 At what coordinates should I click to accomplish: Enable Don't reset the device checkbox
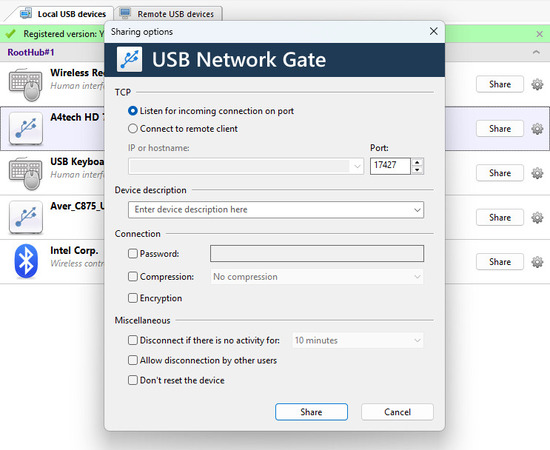coord(133,380)
